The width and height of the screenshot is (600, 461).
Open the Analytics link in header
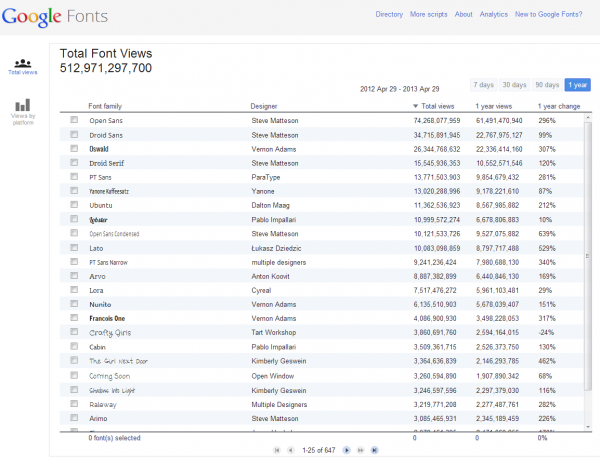click(x=493, y=15)
